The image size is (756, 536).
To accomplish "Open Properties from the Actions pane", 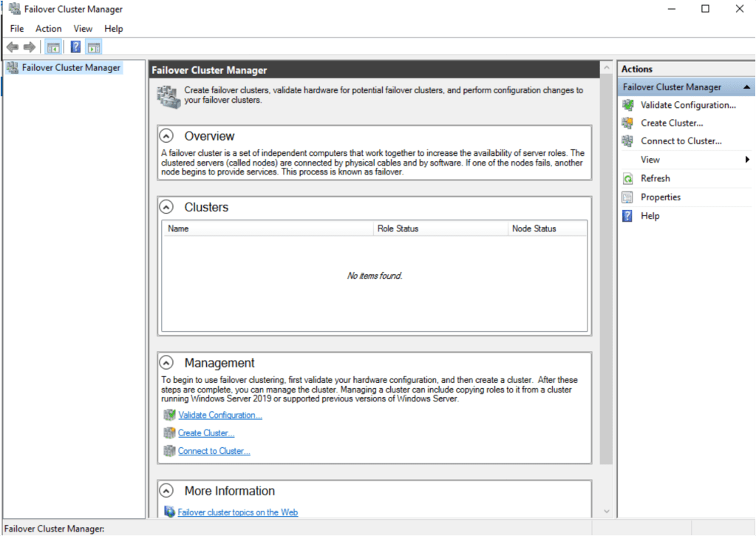I will click(659, 197).
